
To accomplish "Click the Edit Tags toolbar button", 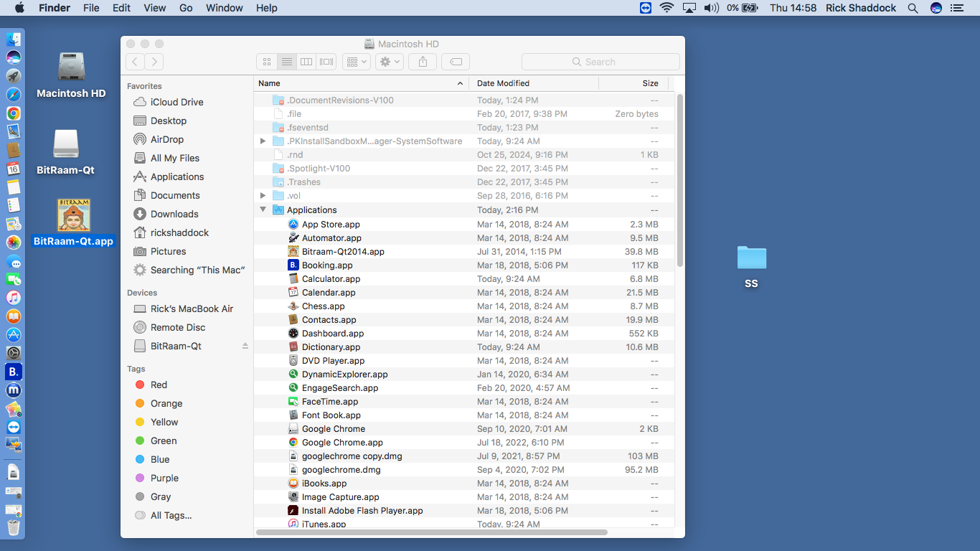I will (x=456, y=62).
